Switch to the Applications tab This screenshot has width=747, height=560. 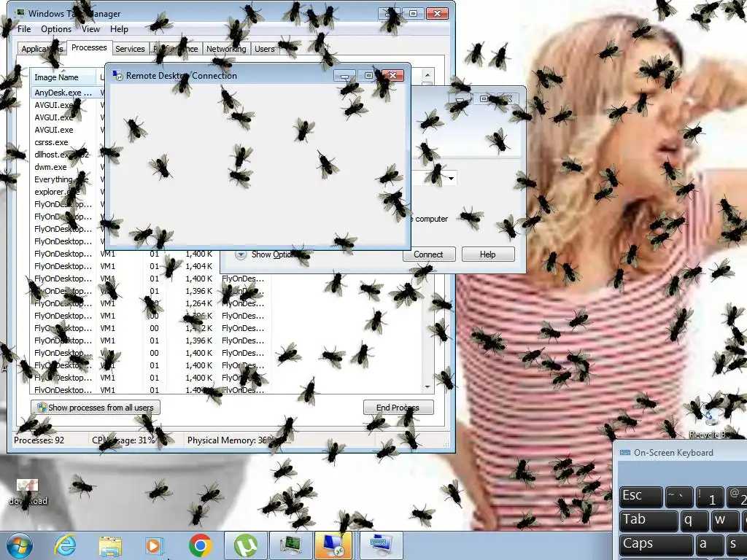(42, 49)
